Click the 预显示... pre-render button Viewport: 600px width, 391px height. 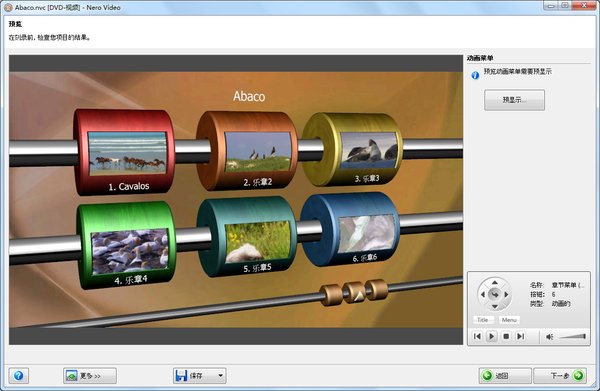click(x=514, y=100)
